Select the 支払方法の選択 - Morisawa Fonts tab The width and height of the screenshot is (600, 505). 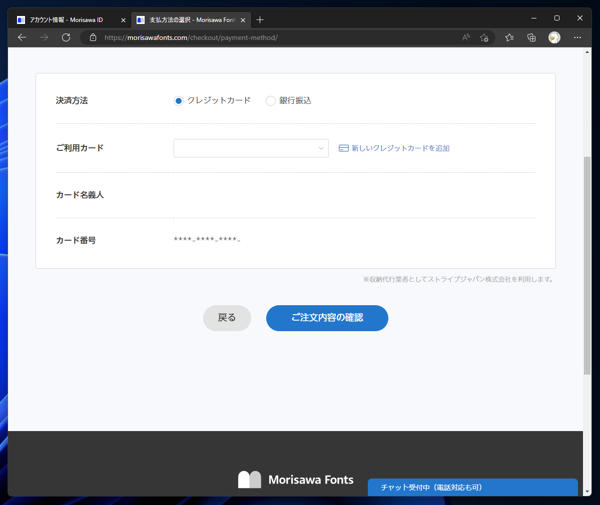click(191, 20)
